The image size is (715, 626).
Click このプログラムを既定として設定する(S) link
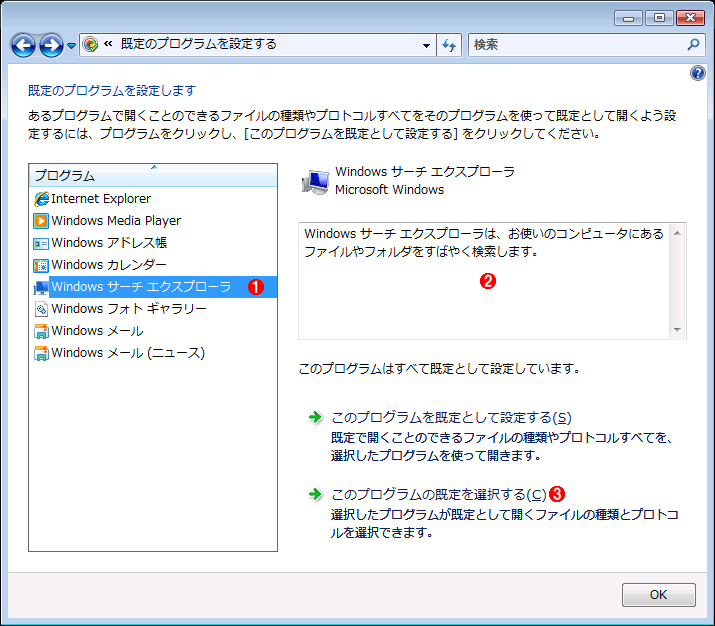[x=451, y=418]
